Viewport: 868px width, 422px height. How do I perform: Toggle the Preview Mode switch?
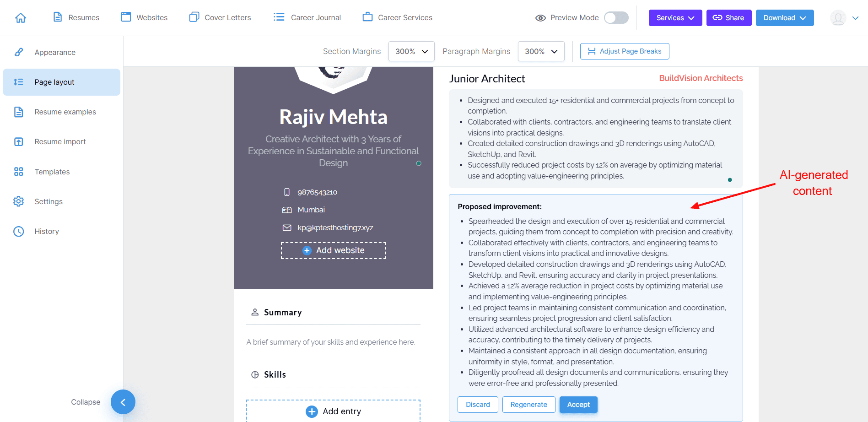[x=616, y=18]
